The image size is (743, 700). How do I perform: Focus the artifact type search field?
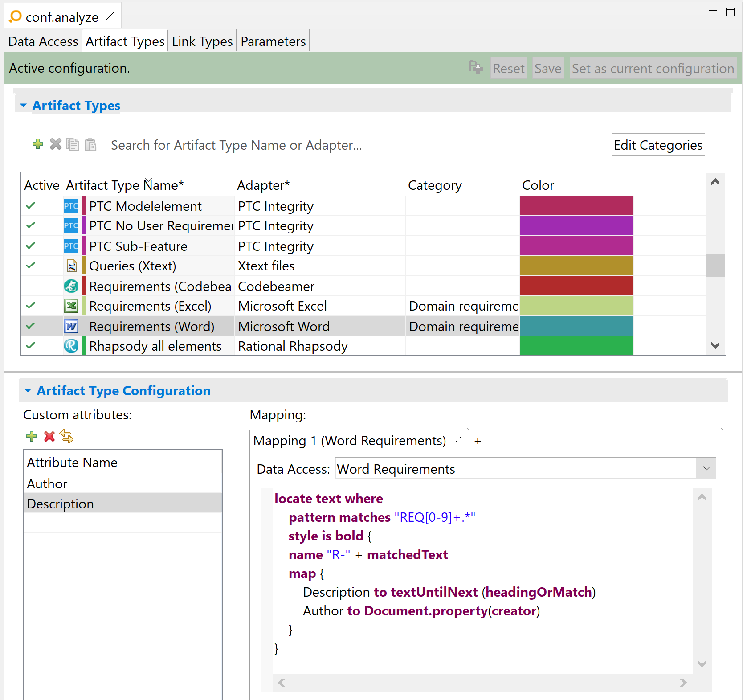tap(243, 145)
